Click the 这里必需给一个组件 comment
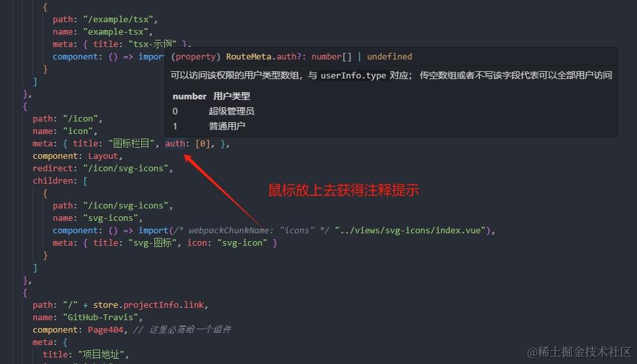This screenshot has width=637, height=364. [x=182, y=329]
